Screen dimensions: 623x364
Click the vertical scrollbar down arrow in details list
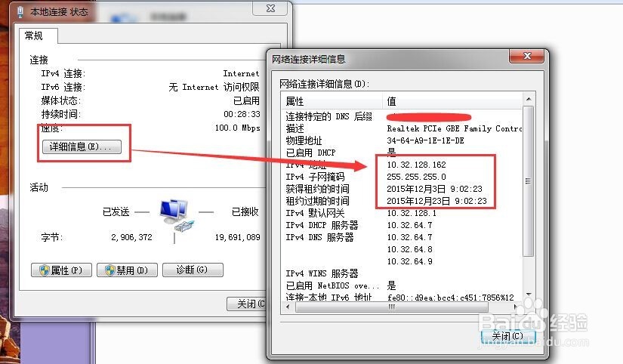click(529, 294)
